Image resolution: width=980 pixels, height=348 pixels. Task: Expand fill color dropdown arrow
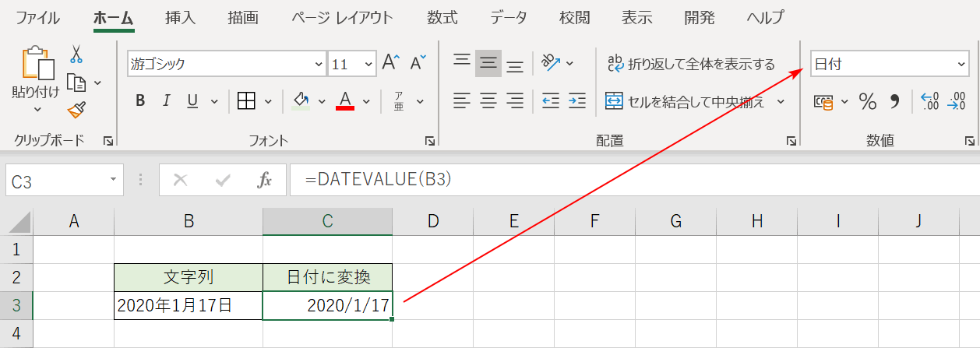point(322,101)
